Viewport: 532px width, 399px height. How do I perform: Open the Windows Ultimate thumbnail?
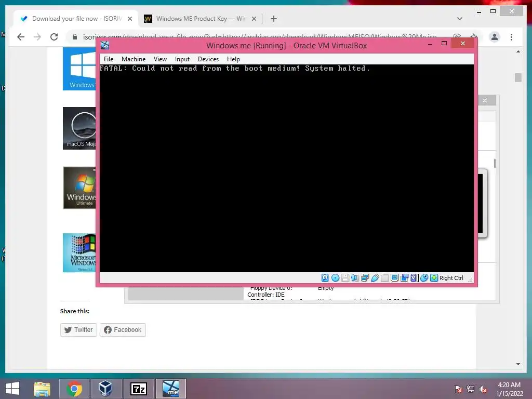pos(79,188)
